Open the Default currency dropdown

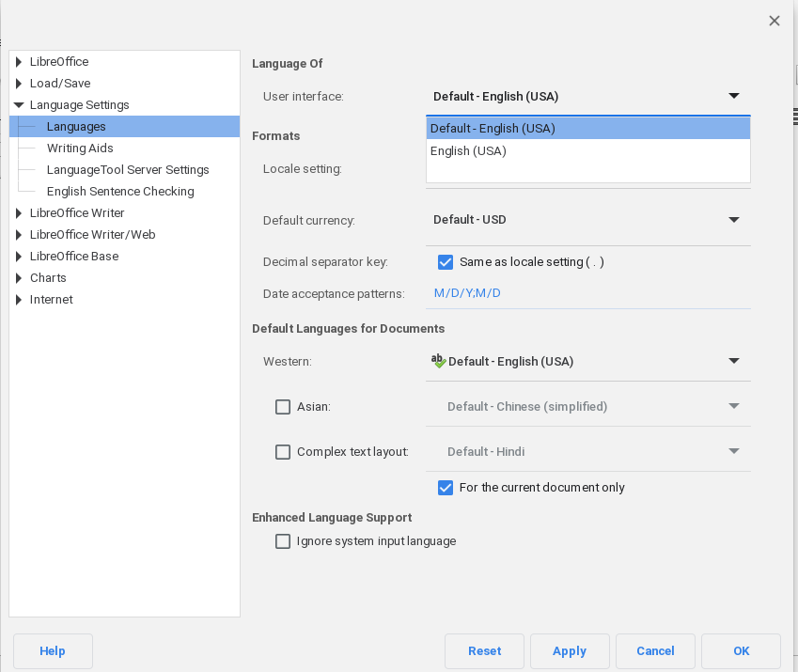pyautogui.click(x=587, y=220)
